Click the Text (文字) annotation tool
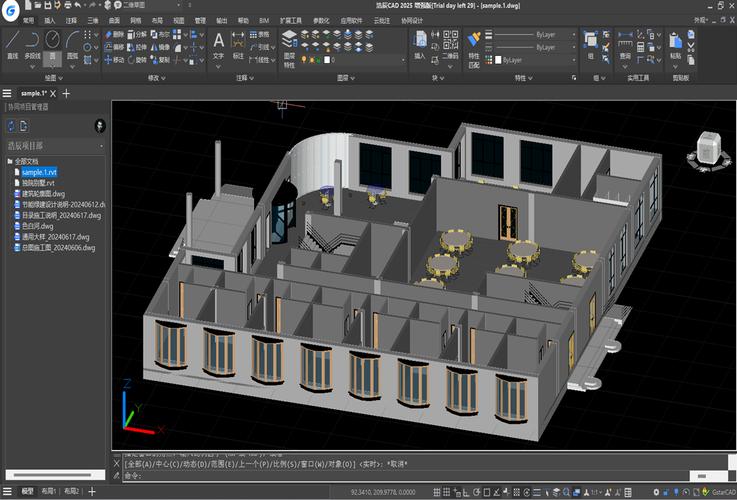The height and width of the screenshot is (500, 737). point(218,44)
